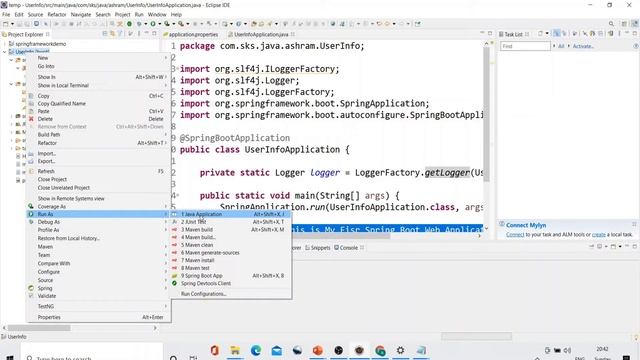Click the All link in Task List
The image size is (640, 360).
561,46
